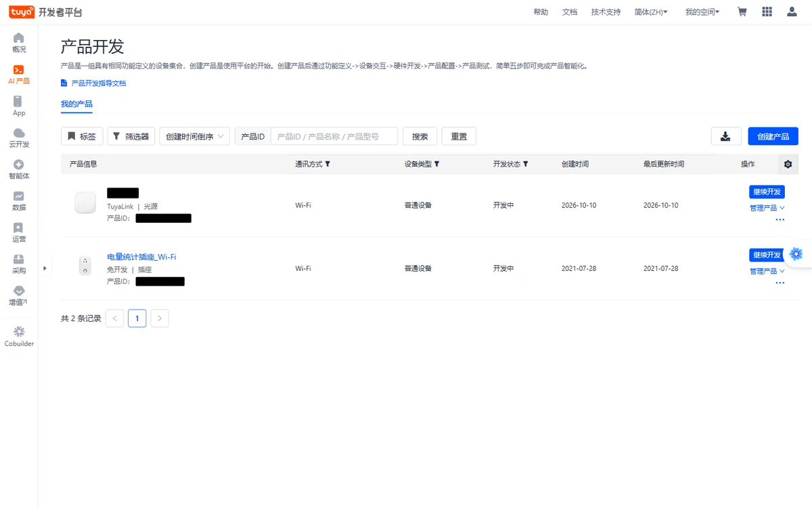812x508 pixels.
Task: Click the Tuya logo in the header
Action: 22,12
